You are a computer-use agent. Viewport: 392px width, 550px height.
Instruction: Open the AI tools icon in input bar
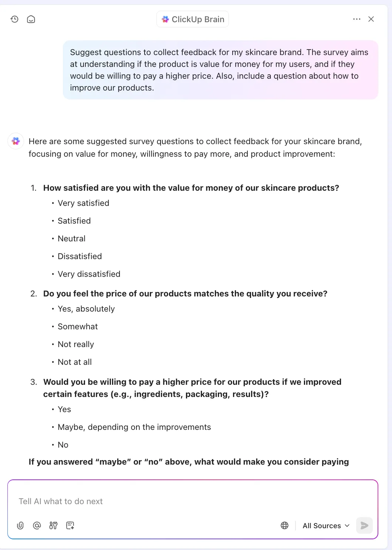point(53,525)
